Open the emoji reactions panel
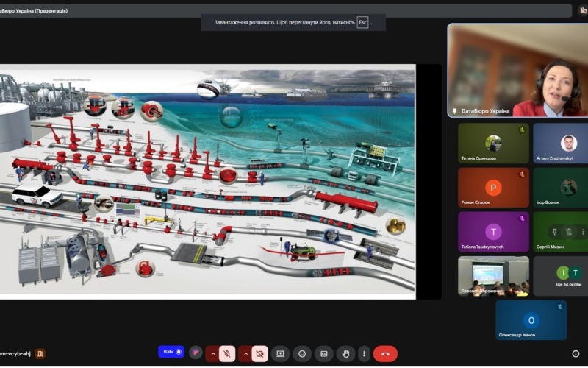 [x=302, y=354]
